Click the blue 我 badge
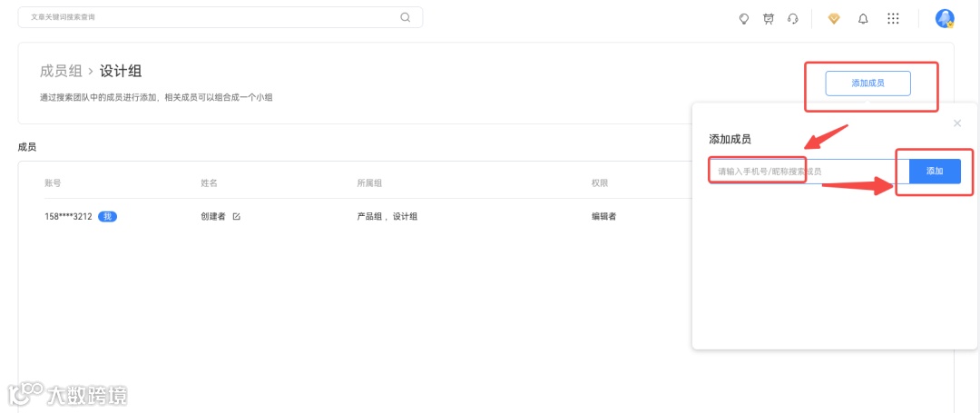980x413 pixels. [x=107, y=217]
